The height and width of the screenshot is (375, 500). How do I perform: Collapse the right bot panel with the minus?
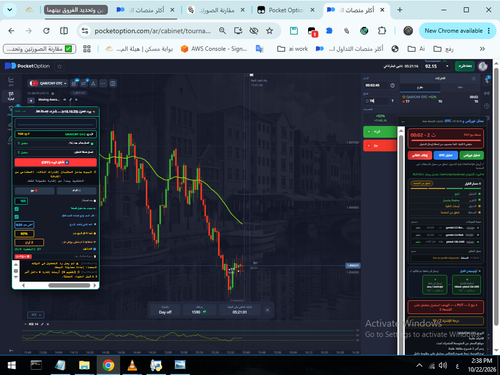click(403, 121)
